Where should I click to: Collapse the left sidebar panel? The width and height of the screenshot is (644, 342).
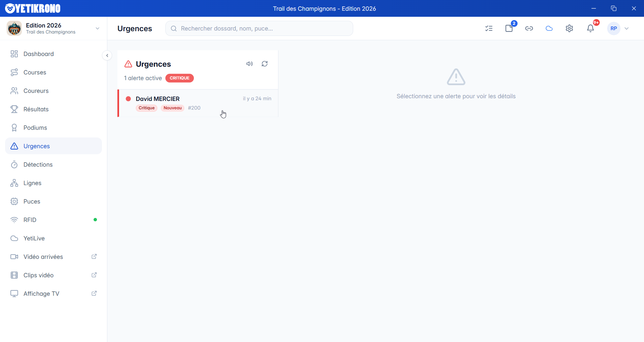(107, 56)
